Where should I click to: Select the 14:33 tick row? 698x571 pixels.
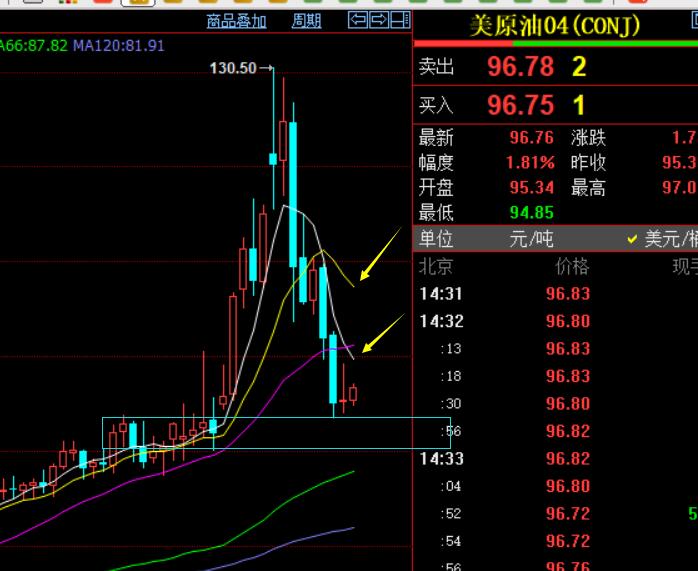(556, 458)
